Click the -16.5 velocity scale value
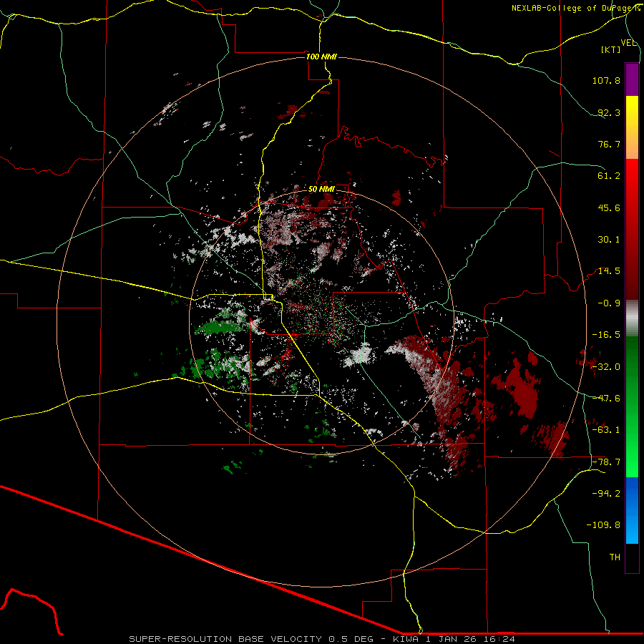This screenshot has height=644, width=644. pyautogui.click(x=606, y=335)
